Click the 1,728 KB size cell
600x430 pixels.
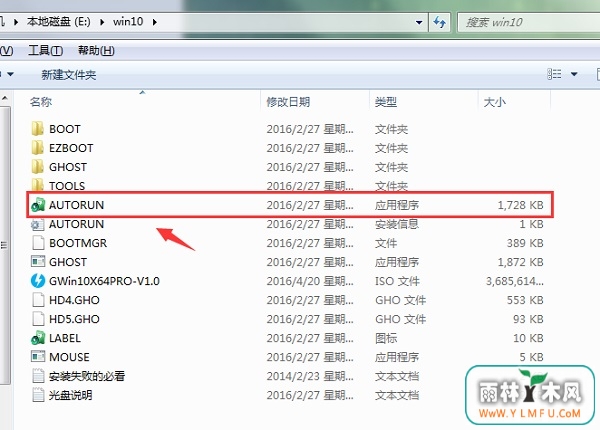click(x=520, y=205)
